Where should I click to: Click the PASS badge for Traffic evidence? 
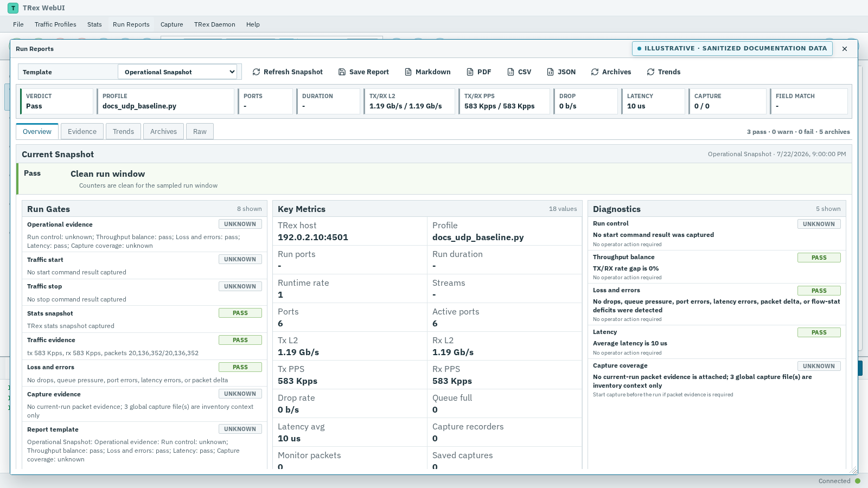[240, 340]
